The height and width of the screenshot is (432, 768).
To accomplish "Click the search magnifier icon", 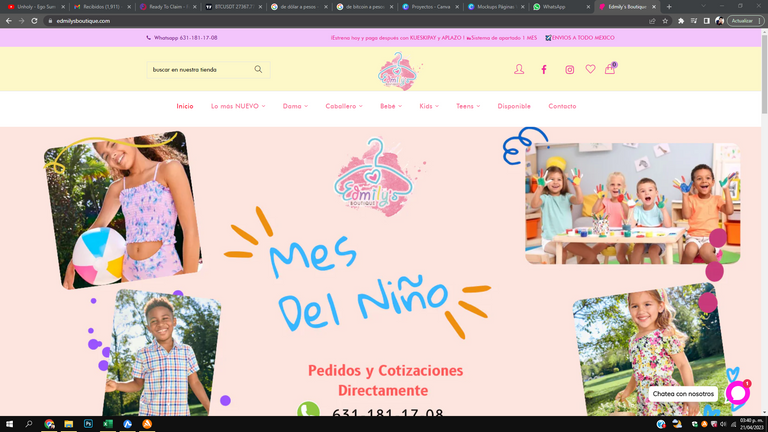I will coord(258,70).
